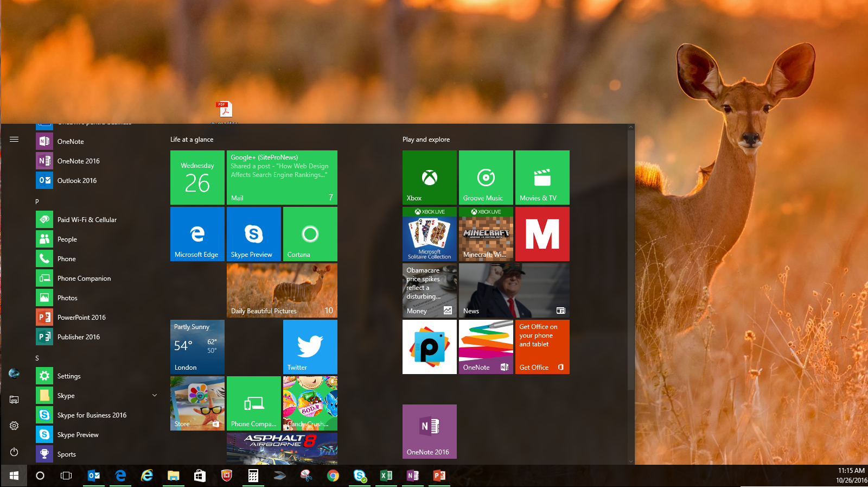
Task: Jump to letter S section header
Action: pos(37,358)
